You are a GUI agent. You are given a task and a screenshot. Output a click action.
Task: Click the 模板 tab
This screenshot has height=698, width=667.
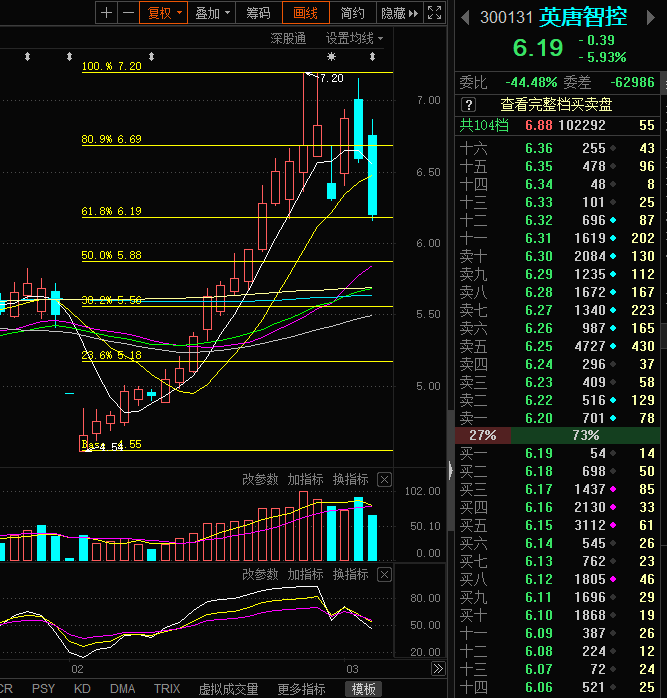click(x=364, y=689)
